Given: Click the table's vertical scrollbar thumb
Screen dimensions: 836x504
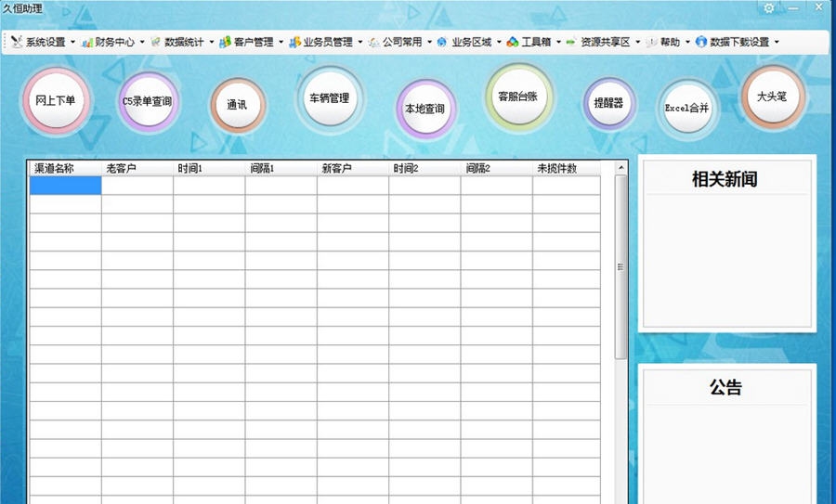Looking at the screenshot, I should (620, 267).
